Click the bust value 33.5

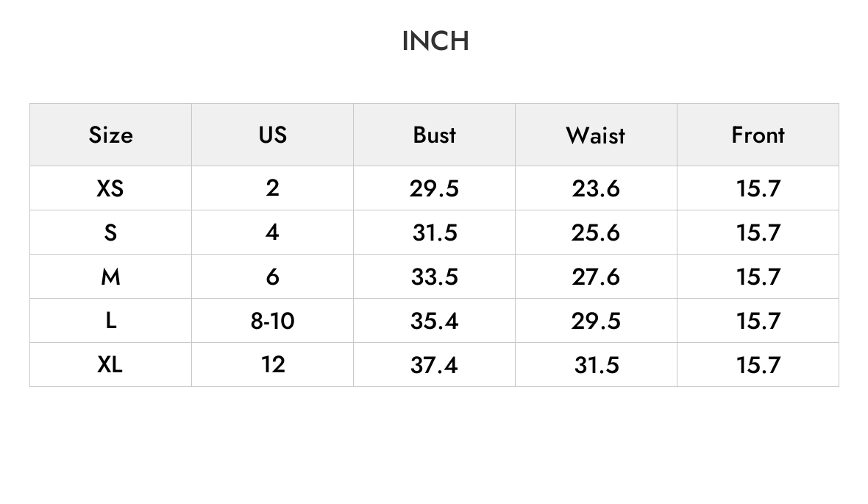[435, 277]
